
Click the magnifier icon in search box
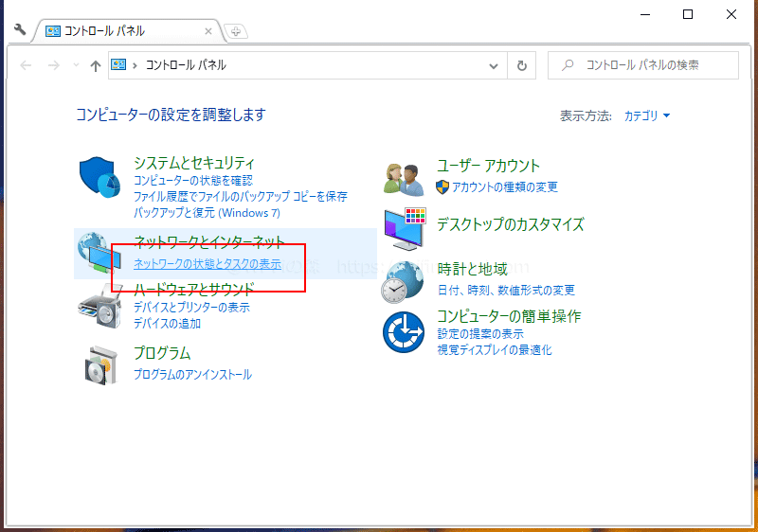click(x=568, y=64)
